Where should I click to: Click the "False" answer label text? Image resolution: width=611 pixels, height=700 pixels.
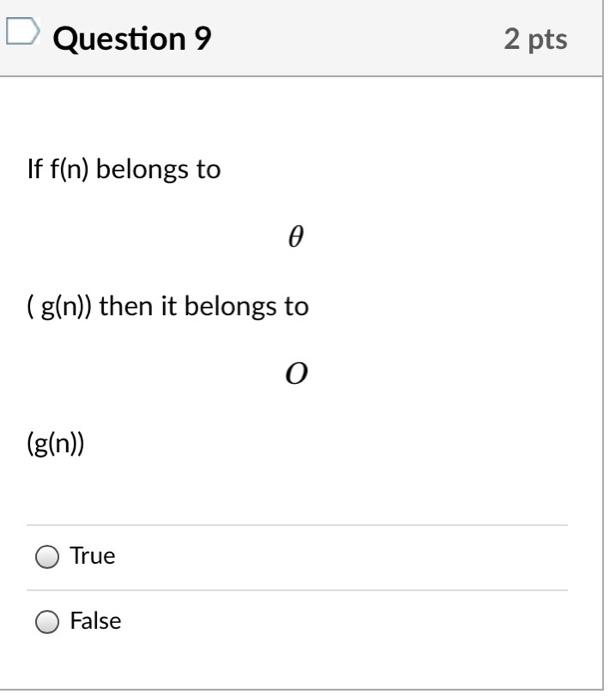(96, 621)
